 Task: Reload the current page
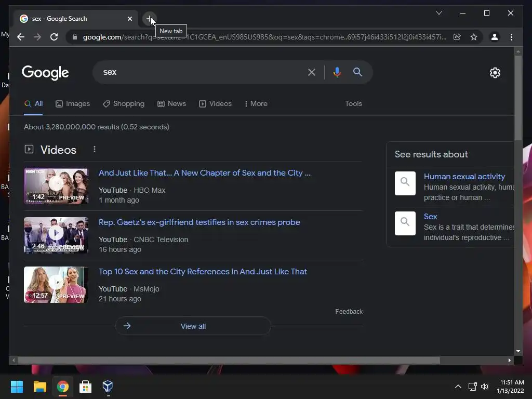coord(54,37)
